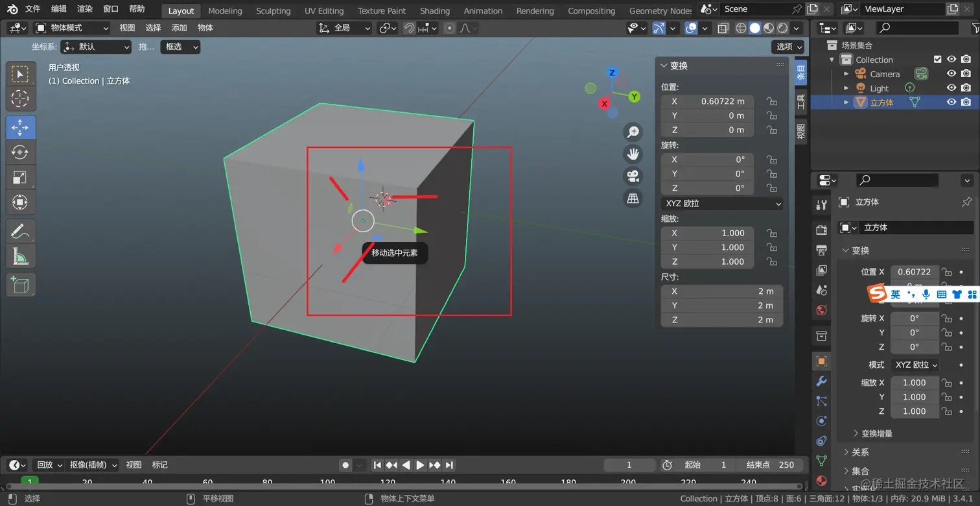Select the Scale tool in left toolbar
The height and width of the screenshot is (506, 980).
(20, 178)
